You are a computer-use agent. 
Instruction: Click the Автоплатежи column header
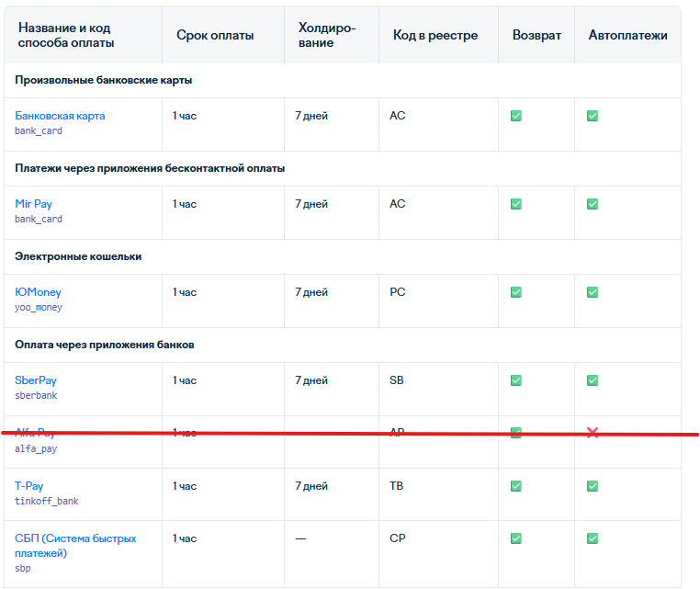pyautogui.click(x=627, y=35)
